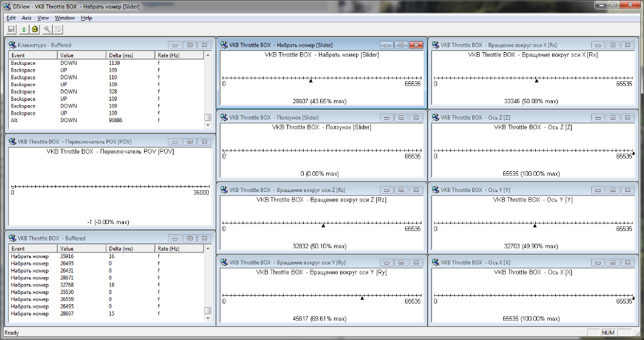Click scroll-up arrow in Клавиатура window
644x340 pixels.
208,55
